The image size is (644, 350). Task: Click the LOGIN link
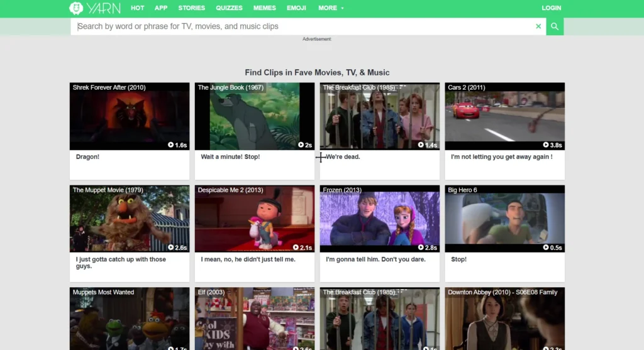point(551,8)
